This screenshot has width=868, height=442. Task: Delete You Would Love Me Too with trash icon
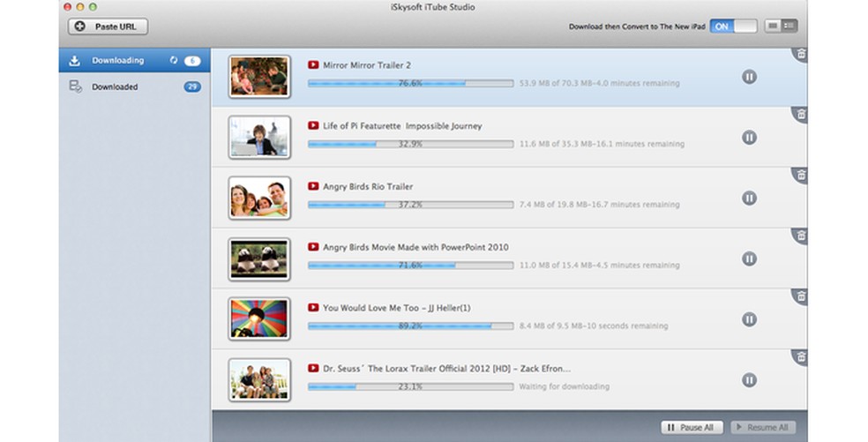[800, 297]
